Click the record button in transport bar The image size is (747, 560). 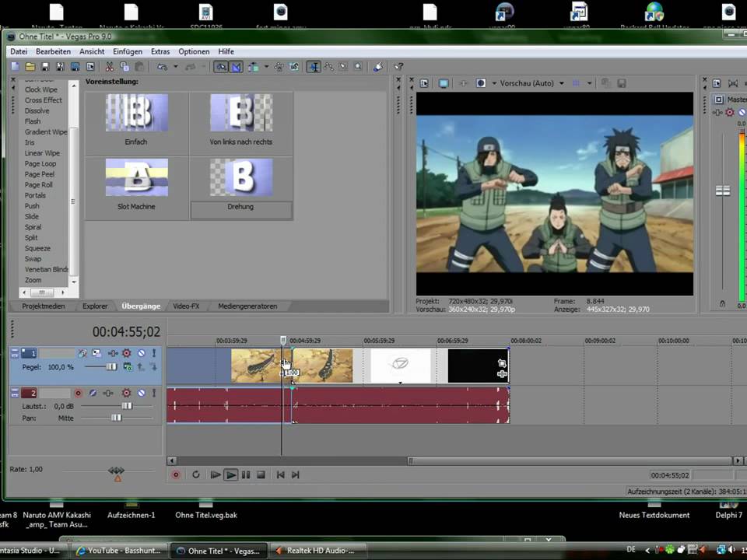click(176, 474)
